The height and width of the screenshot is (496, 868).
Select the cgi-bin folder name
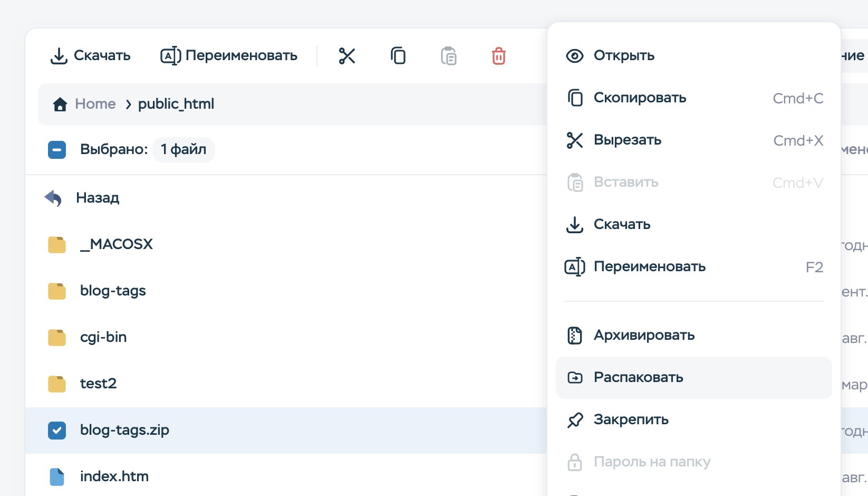pyautogui.click(x=103, y=337)
